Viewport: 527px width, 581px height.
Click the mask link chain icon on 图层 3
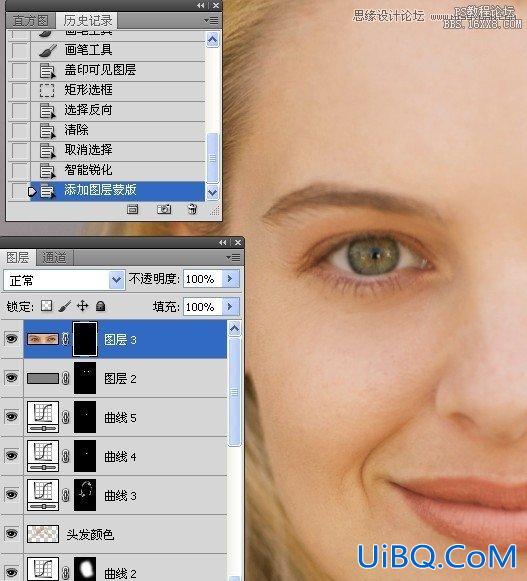pos(65,339)
